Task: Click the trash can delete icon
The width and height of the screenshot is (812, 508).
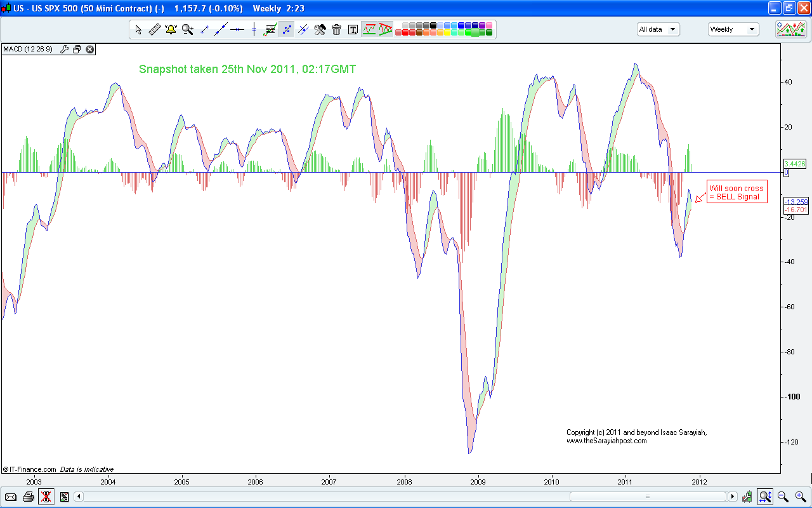Action: 336,29
